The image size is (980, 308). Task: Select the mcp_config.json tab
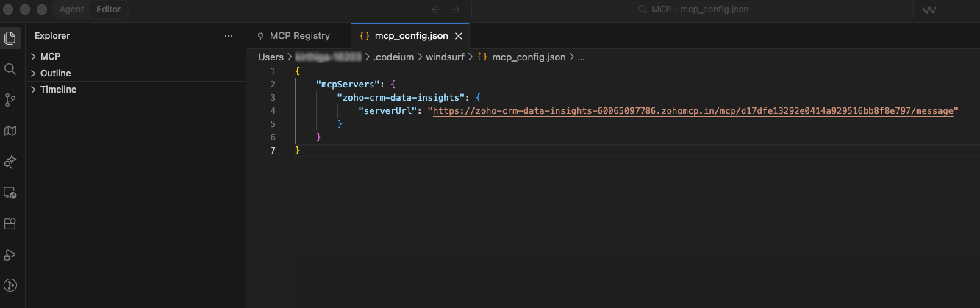pos(410,35)
